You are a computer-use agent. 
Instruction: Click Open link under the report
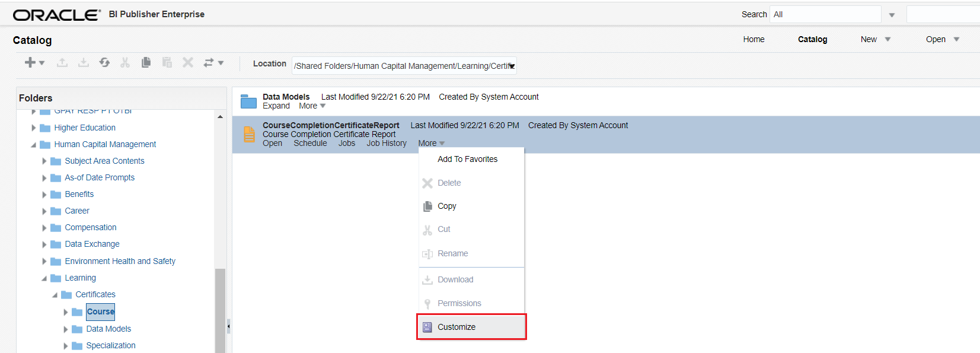click(273, 143)
